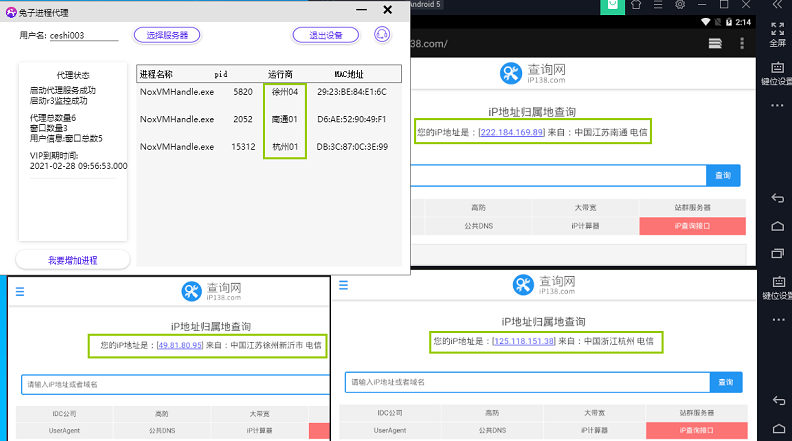The width and height of the screenshot is (792, 441).
Task: Select the process row with pid 2052
Action: [x=269, y=119]
